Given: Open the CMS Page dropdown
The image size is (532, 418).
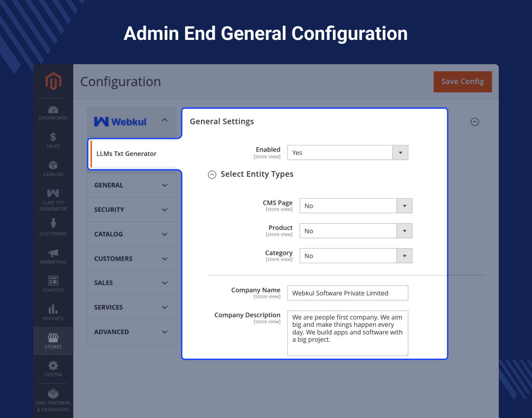Looking at the screenshot, I should 355,206.
